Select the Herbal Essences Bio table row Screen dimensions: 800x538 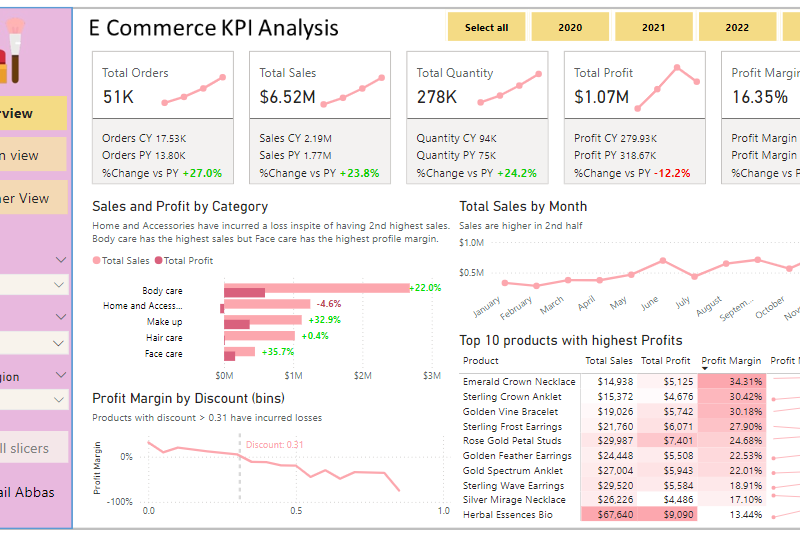coord(520,515)
